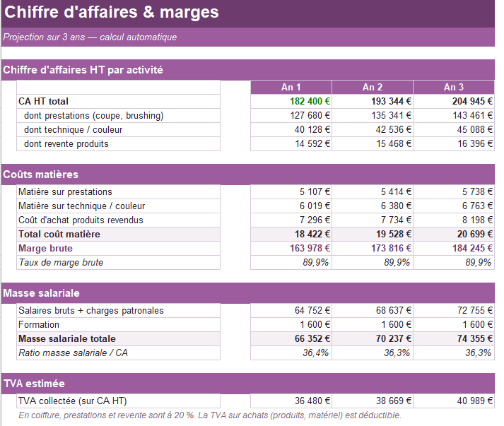Click cell 6 380 €
The height and width of the screenshot is (426, 504).
point(373,206)
